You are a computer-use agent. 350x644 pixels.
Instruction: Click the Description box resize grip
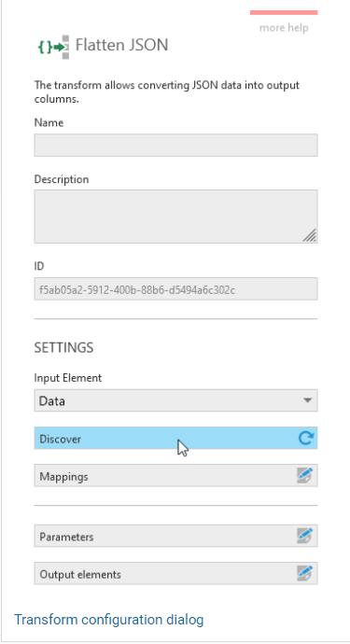309,235
